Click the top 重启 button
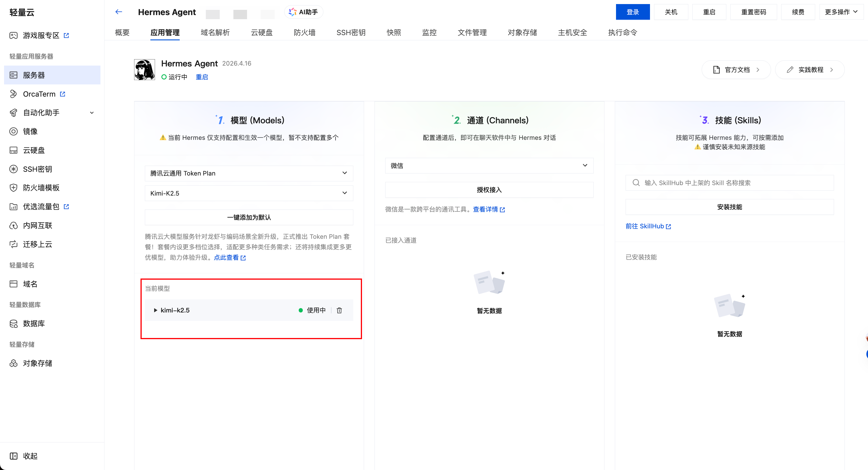This screenshot has width=868, height=470. 709,12
